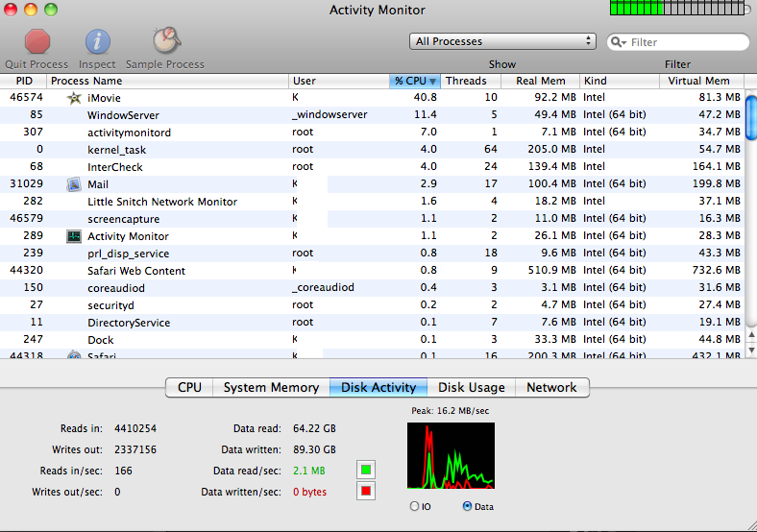757x532 pixels.
Task: Click the red Data written/sec color swatch
Action: (366, 491)
